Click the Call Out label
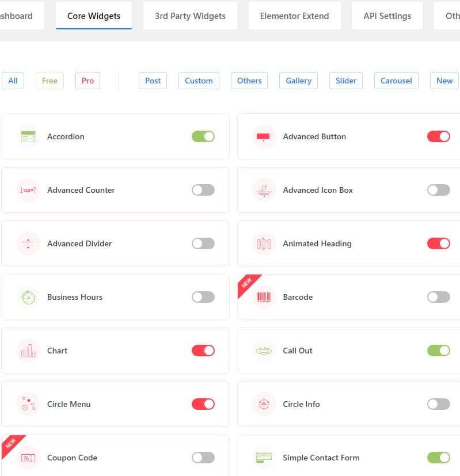 pyautogui.click(x=298, y=351)
